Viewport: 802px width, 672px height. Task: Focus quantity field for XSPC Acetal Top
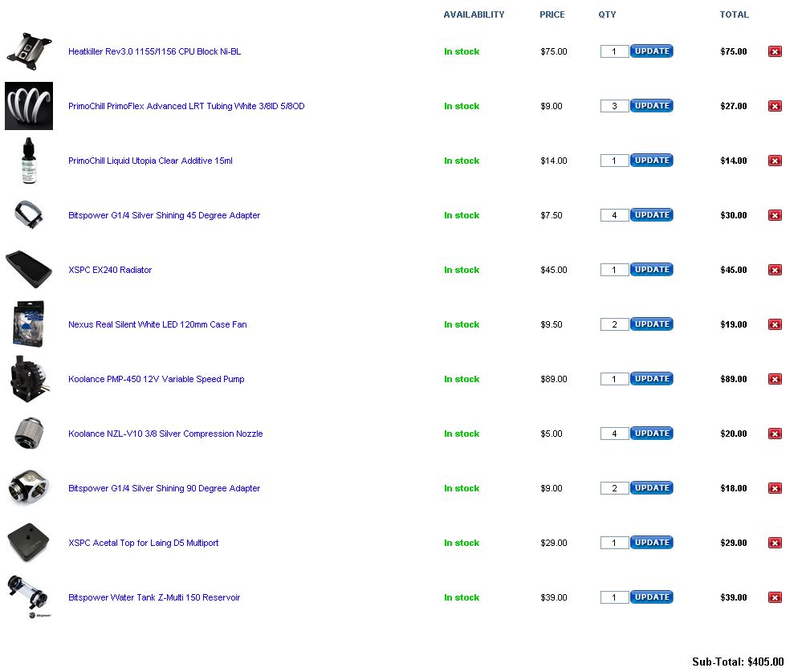point(614,543)
